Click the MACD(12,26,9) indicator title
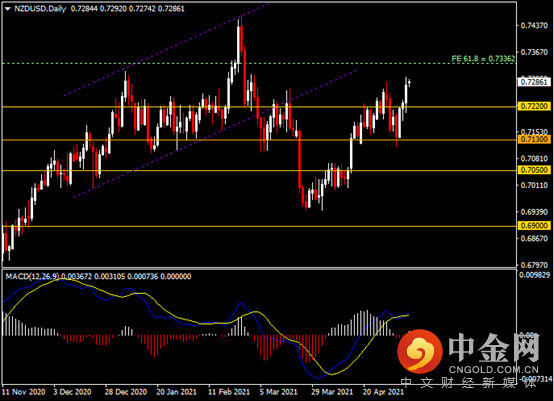 32,276
